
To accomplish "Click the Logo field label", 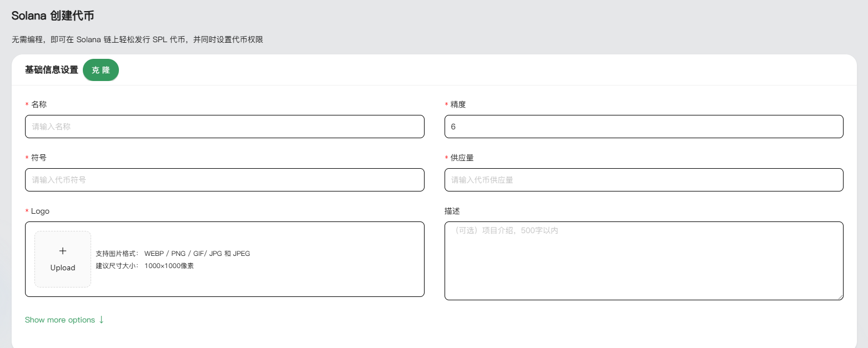I will (40, 211).
